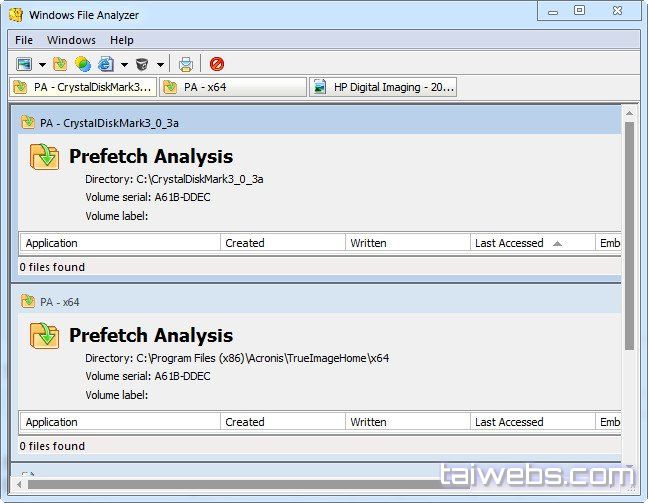Click the recycle bin analyzer icon

142,64
